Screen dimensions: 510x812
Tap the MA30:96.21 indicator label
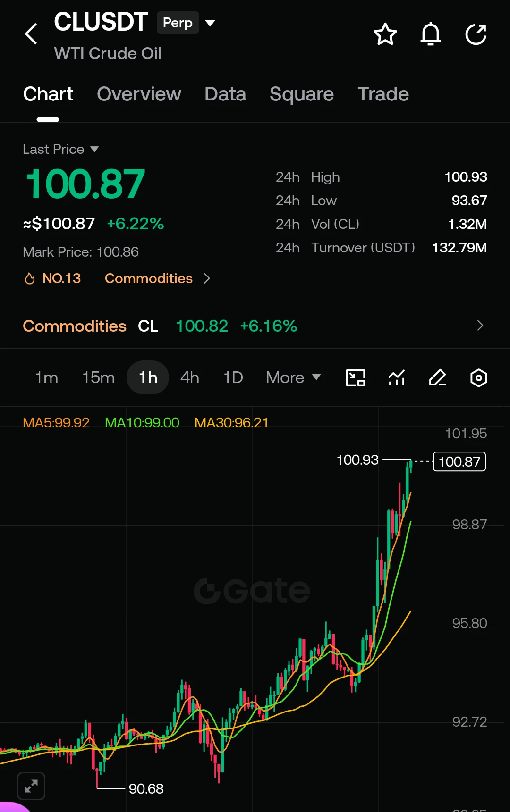[x=231, y=422]
